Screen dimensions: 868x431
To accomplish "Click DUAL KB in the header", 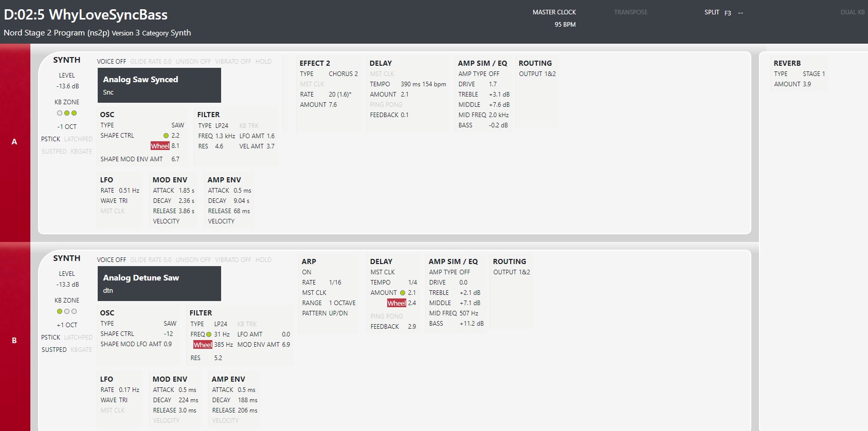I will (852, 12).
